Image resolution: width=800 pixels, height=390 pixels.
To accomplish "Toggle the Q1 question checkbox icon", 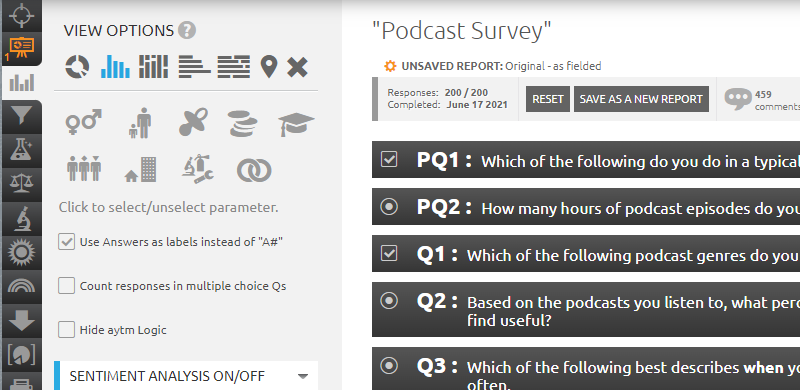I will (x=389, y=253).
